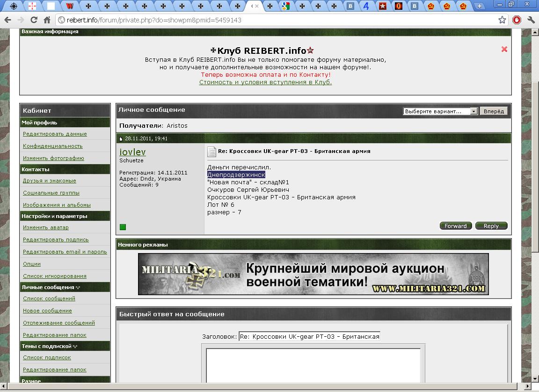Viewport: 539px width, 392px height.
Task: Collapse the 'Темы с подпиской' sidebar section
Action: (x=75, y=347)
